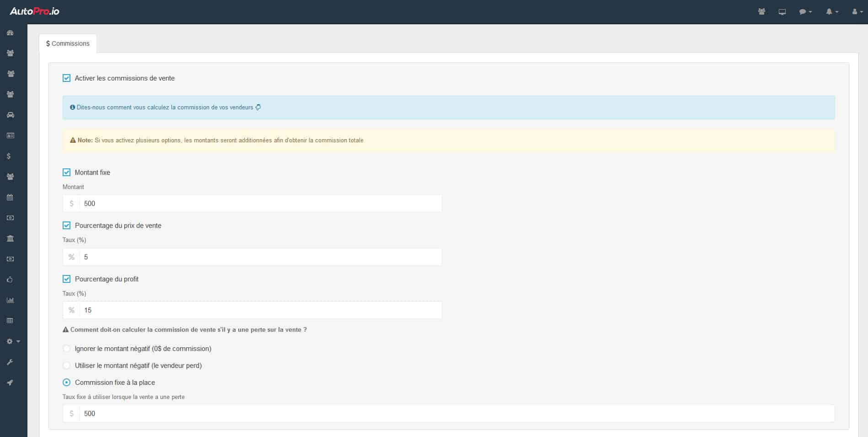Click the monitor screen icon in top bar
The height and width of the screenshot is (437, 868).
[x=782, y=12]
